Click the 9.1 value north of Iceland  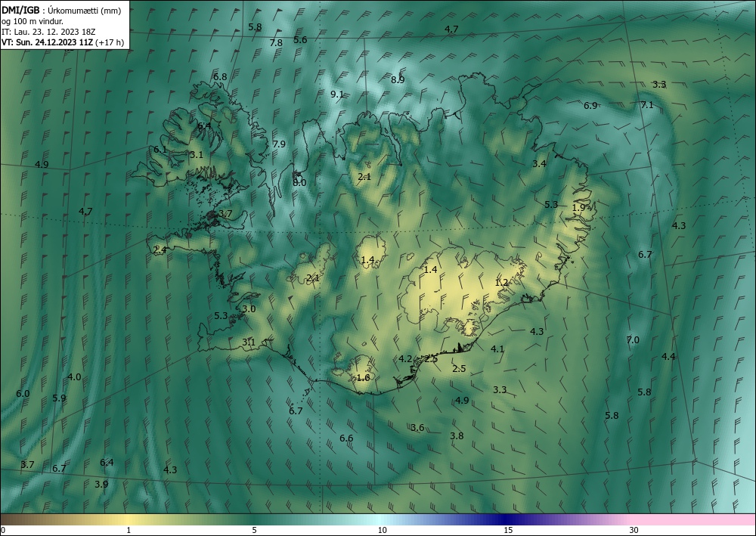(337, 94)
